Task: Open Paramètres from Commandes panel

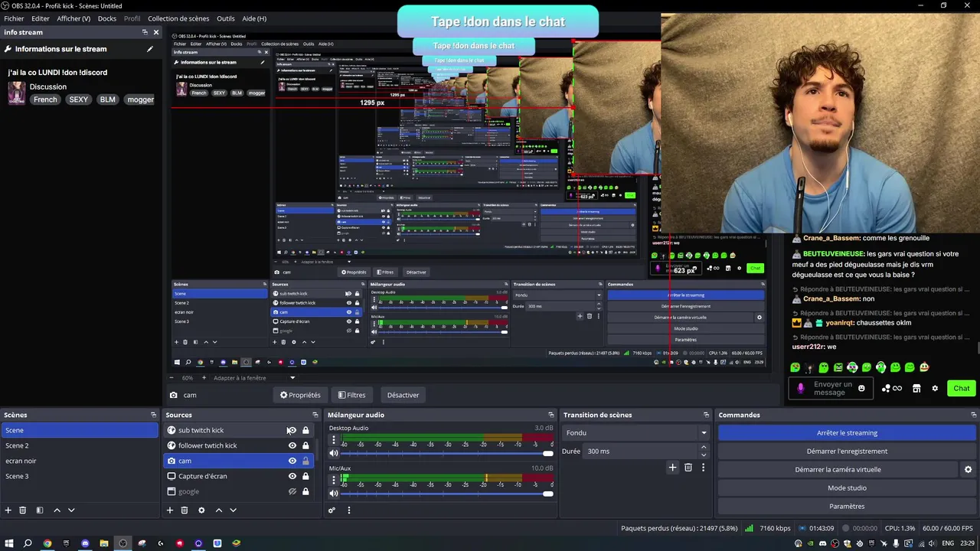Action: click(x=847, y=506)
